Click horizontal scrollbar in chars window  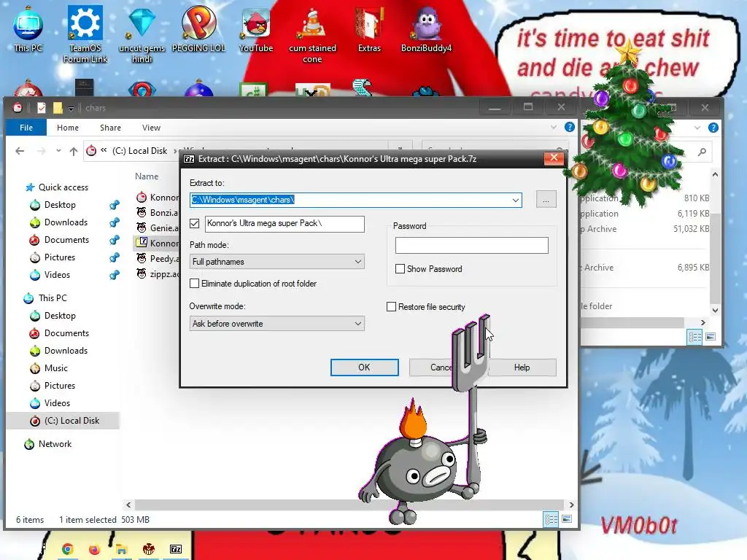tap(349, 505)
